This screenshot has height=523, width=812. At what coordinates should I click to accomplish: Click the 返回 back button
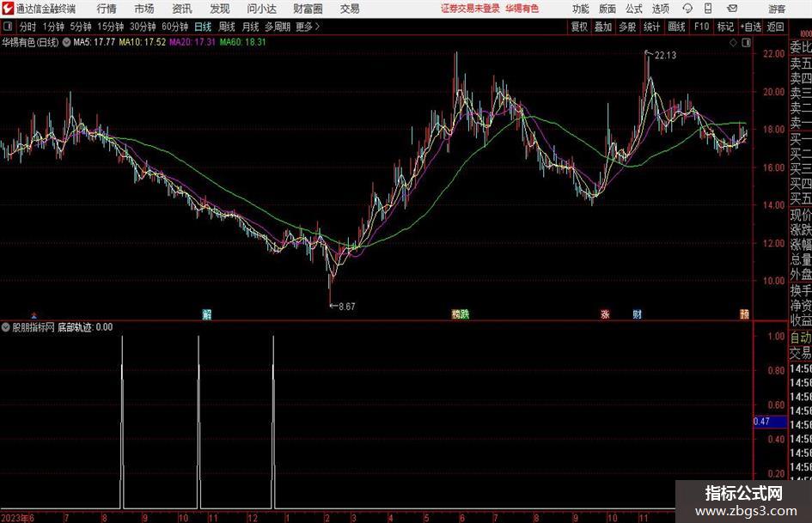tap(775, 27)
